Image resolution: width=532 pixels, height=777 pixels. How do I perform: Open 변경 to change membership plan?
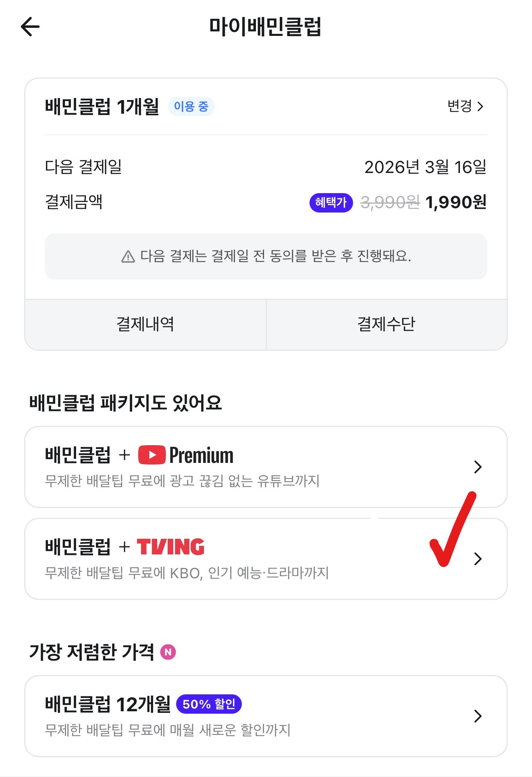(465, 106)
